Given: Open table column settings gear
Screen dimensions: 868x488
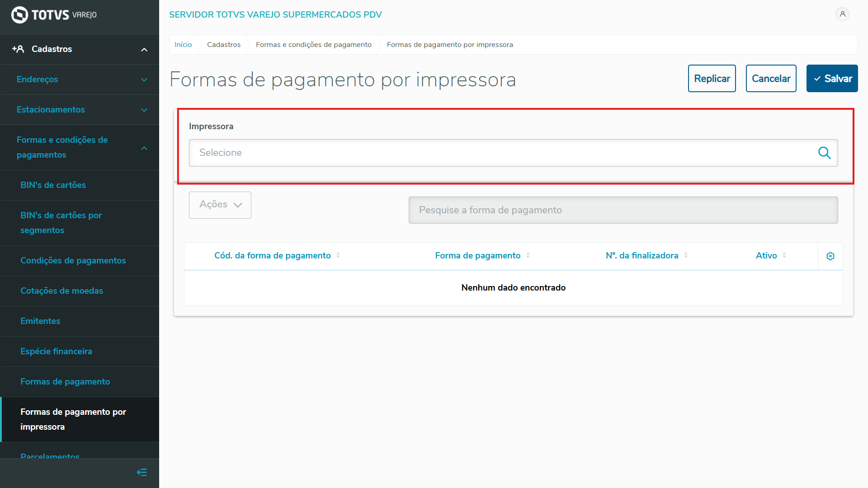Looking at the screenshot, I should coord(830,256).
